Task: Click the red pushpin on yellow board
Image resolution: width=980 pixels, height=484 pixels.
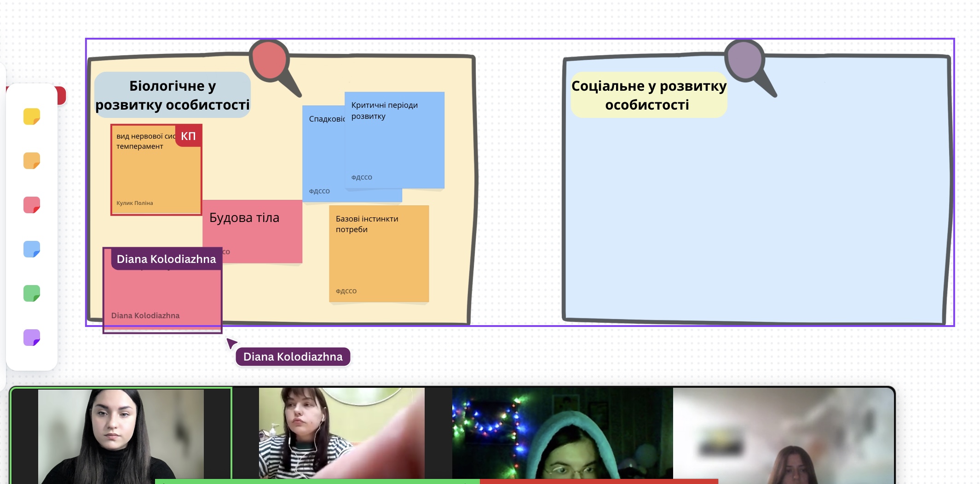Action: tap(270, 61)
